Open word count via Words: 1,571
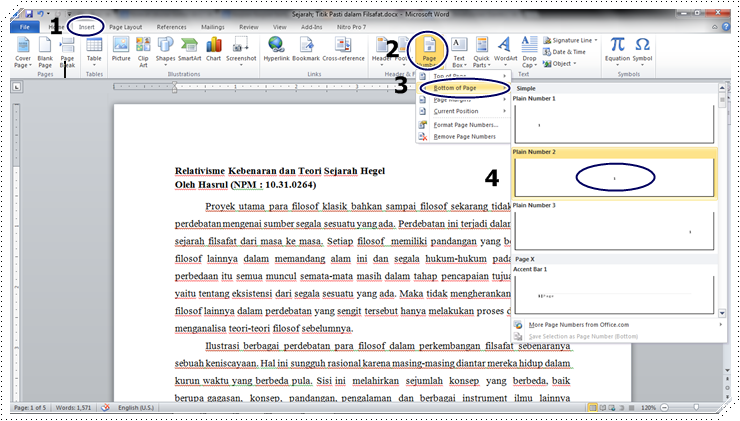The width and height of the screenshot is (740, 421). click(x=73, y=407)
